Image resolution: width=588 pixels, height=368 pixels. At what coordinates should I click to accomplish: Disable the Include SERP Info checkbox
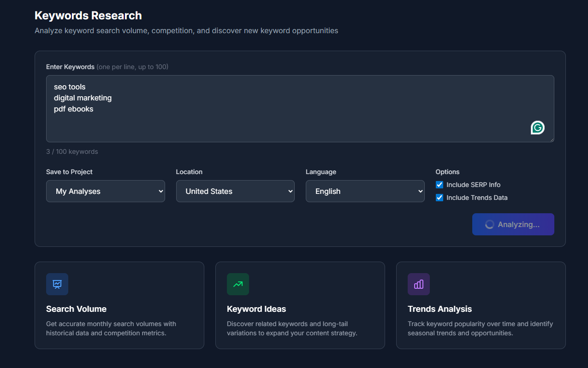[439, 184]
